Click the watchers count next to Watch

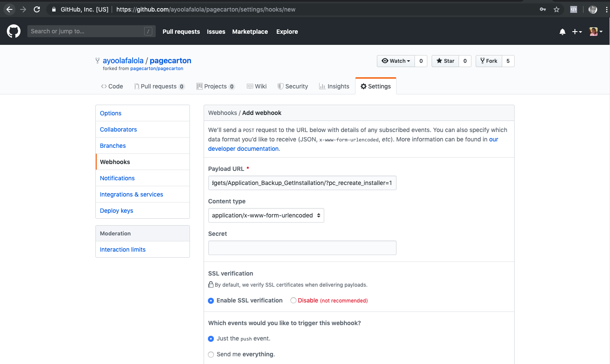point(421,61)
